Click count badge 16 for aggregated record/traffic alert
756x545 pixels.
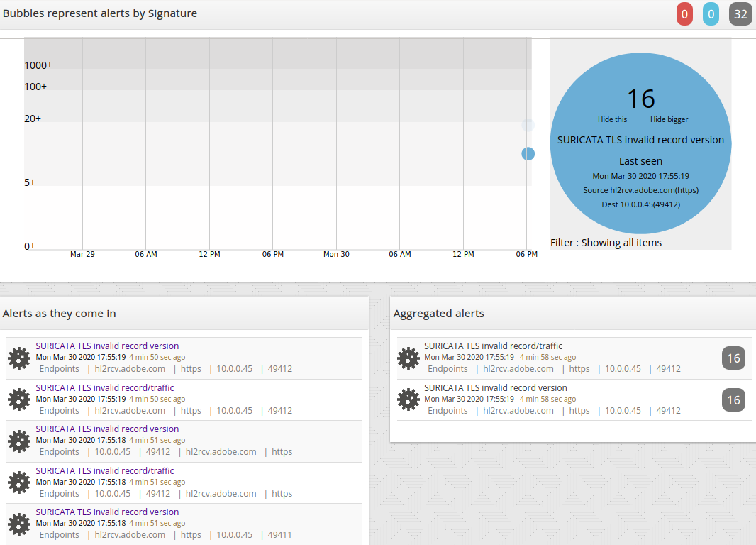pyautogui.click(x=733, y=358)
